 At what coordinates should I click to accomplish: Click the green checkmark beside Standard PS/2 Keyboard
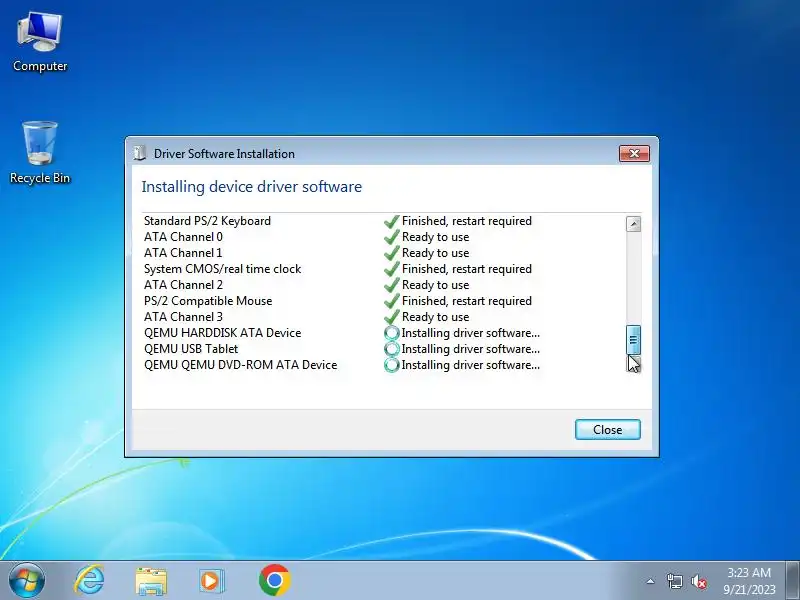tap(391, 221)
